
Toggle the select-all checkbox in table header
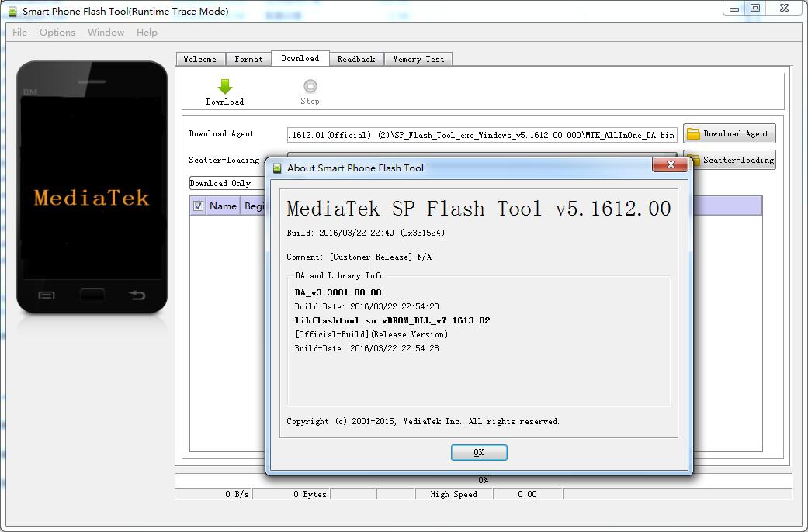coord(198,206)
